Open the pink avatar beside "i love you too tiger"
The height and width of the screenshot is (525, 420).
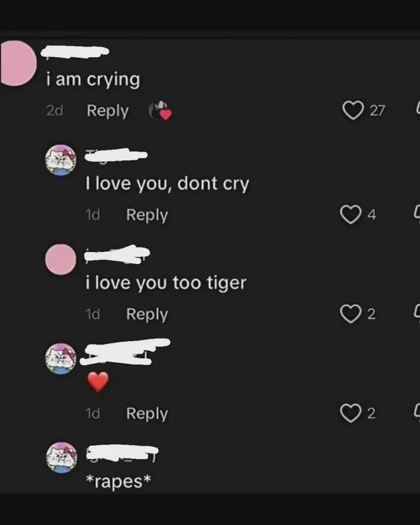point(61,260)
